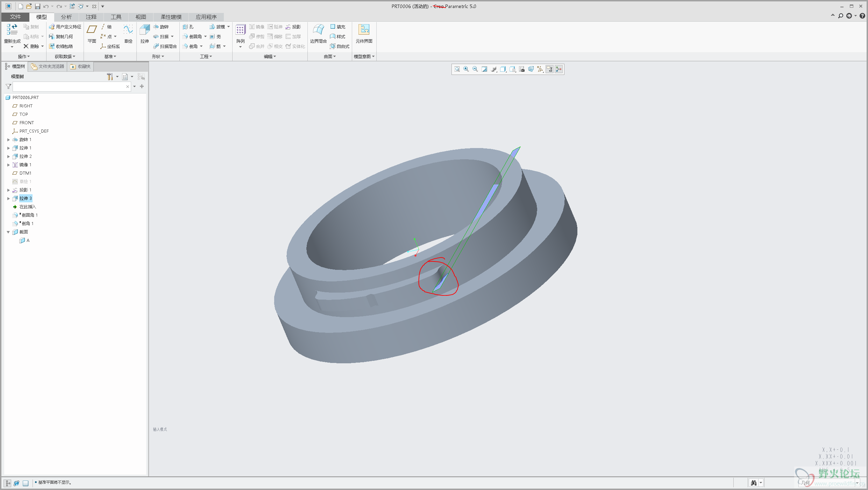Click Shrinkwrap (收缩包络) tool
Screen dimensions: 868x490
[x=61, y=46]
